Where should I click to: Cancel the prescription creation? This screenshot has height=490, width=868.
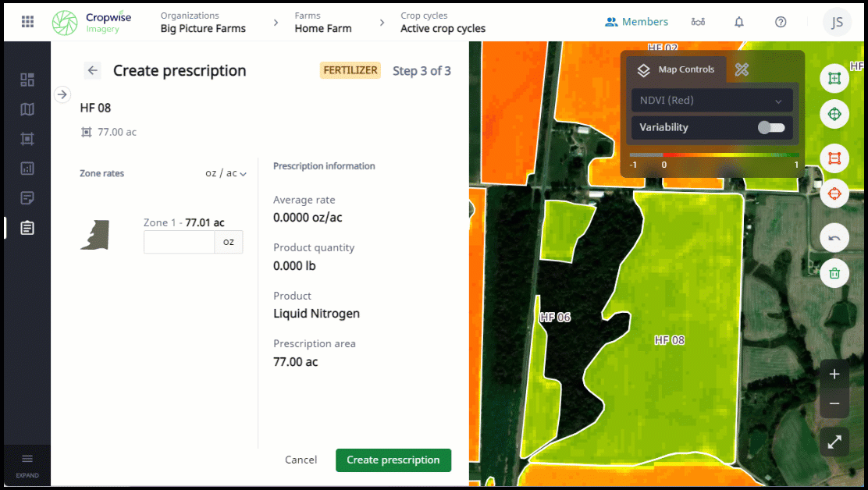(x=301, y=460)
